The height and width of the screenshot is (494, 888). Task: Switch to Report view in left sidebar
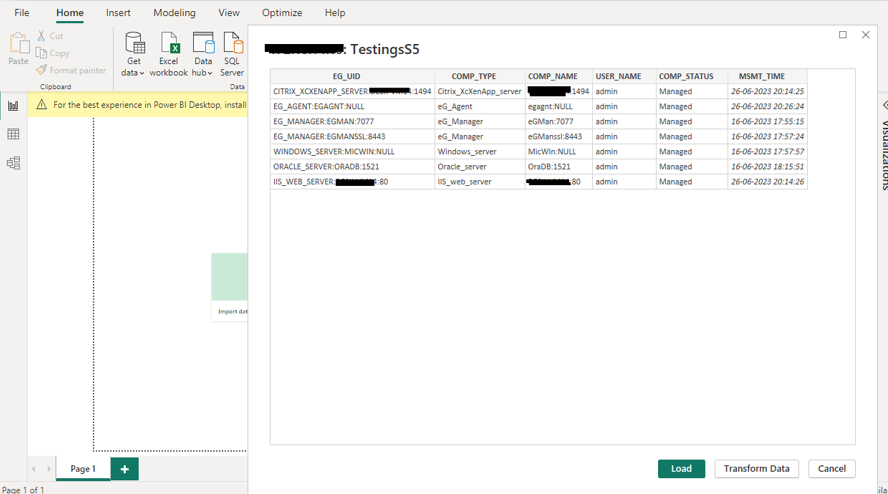pyautogui.click(x=13, y=106)
